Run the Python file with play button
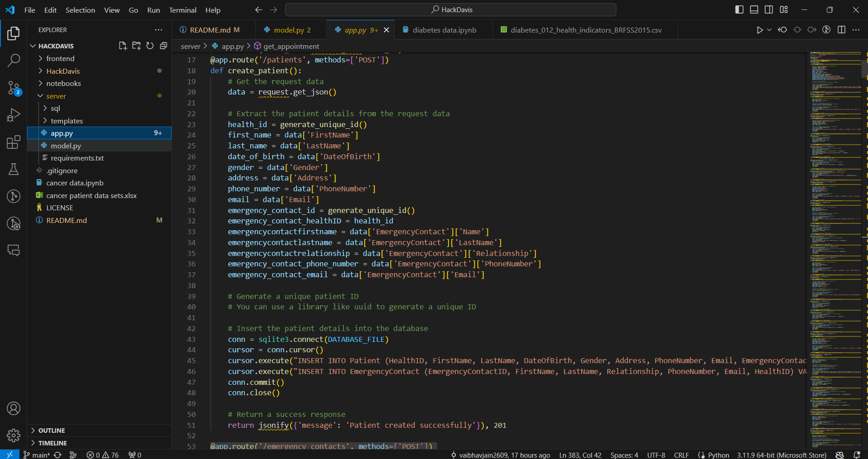868x459 pixels. tap(759, 30)
